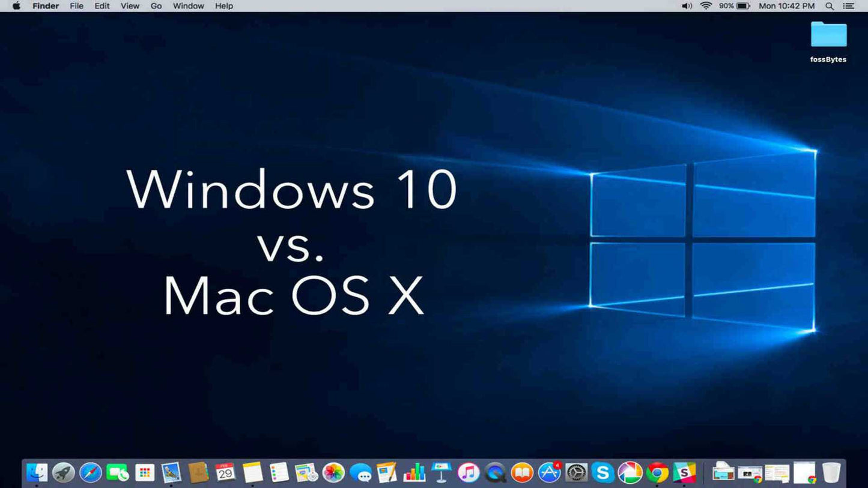Open the File menu
This screenshot has width=868, height=488.
click(76, 6)
